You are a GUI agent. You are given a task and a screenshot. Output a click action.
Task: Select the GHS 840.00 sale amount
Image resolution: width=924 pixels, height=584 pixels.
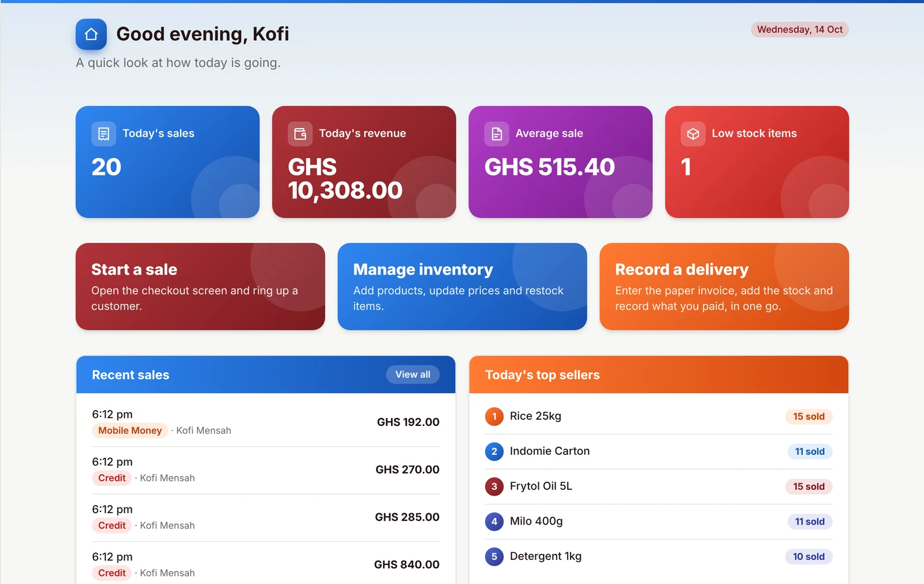407,564
